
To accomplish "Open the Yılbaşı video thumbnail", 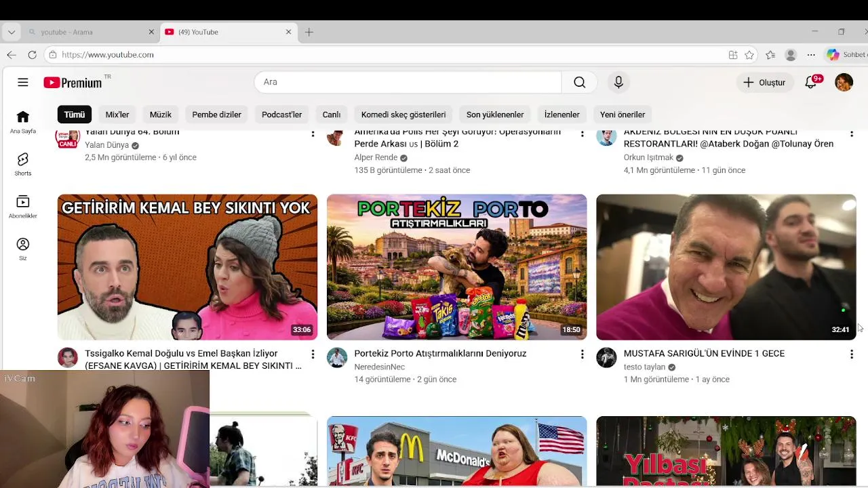I will (726, 451).
